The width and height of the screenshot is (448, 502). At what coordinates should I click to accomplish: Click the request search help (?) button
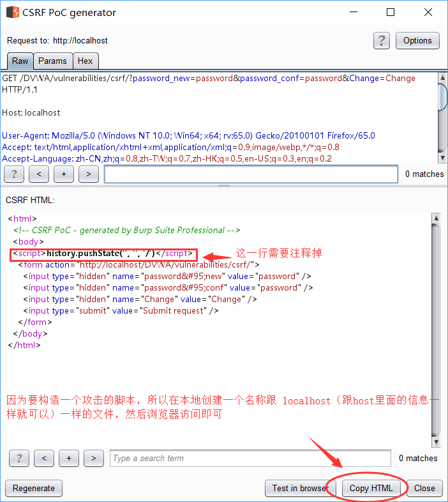pos(14,174)
